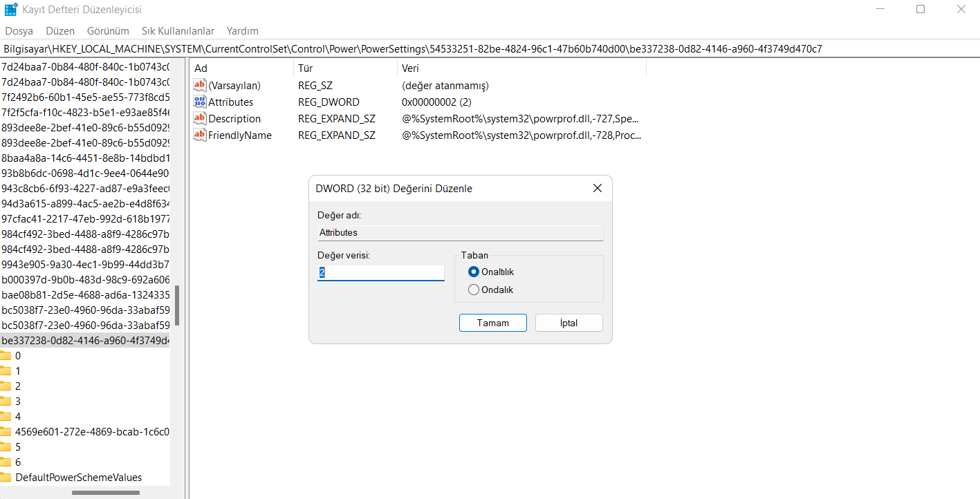Screen dimensions: 980x499
Task: Sort values by the Tür column header
Action: [x=345, y=68]
